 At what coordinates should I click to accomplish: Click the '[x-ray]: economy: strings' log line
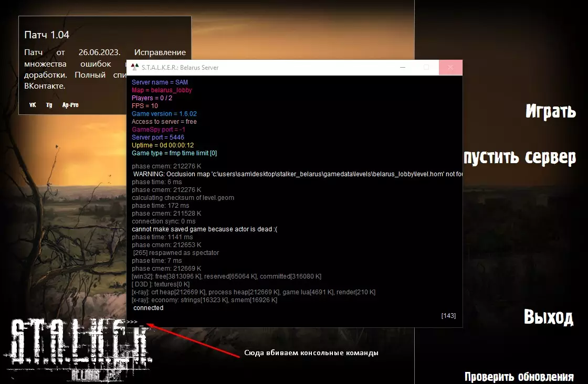(x=204, y=300)
